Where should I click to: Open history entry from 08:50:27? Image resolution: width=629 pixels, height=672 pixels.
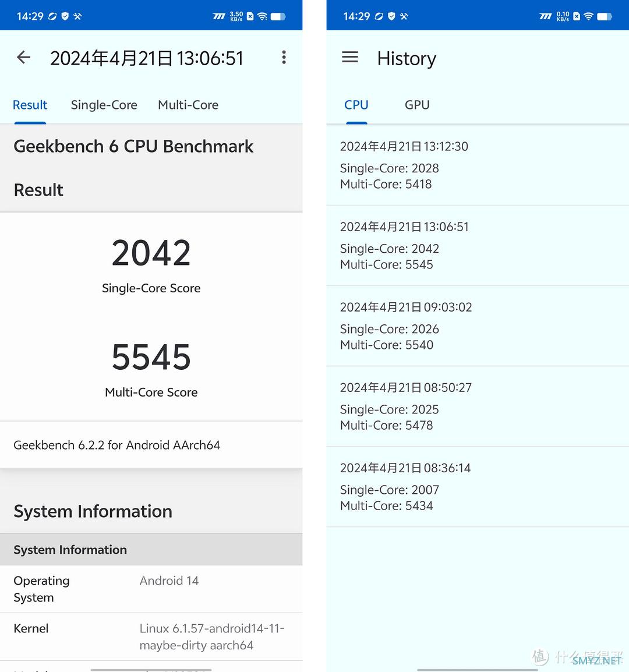coord(478,406)
